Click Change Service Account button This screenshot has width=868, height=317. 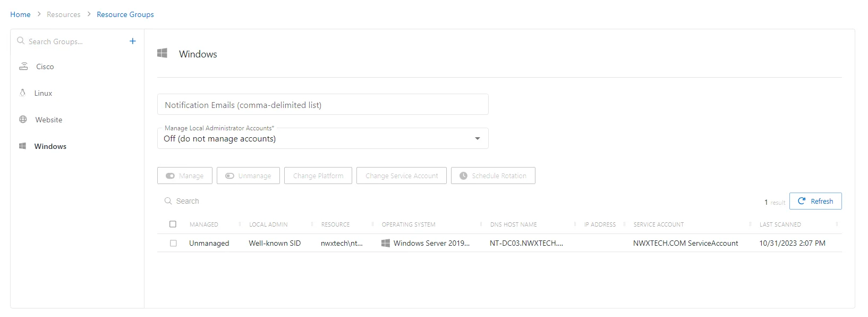point(402,176)
